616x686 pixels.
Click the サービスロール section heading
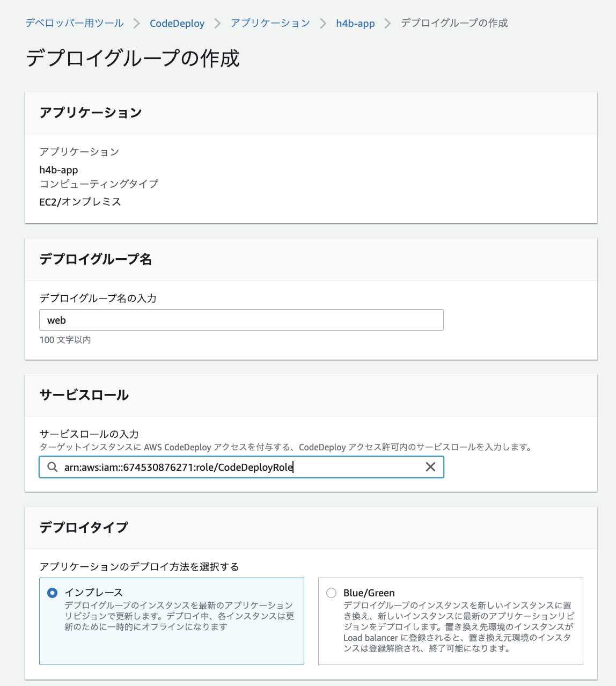click(84, 395)
